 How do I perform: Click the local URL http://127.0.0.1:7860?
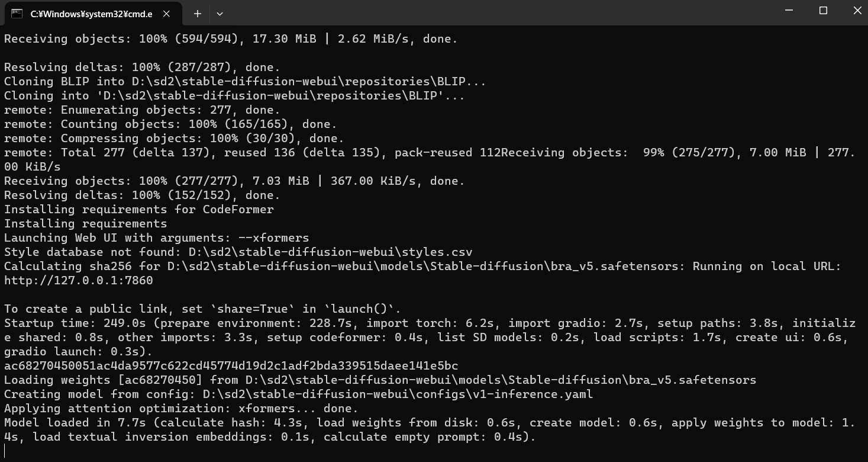(x=78, y=281)
